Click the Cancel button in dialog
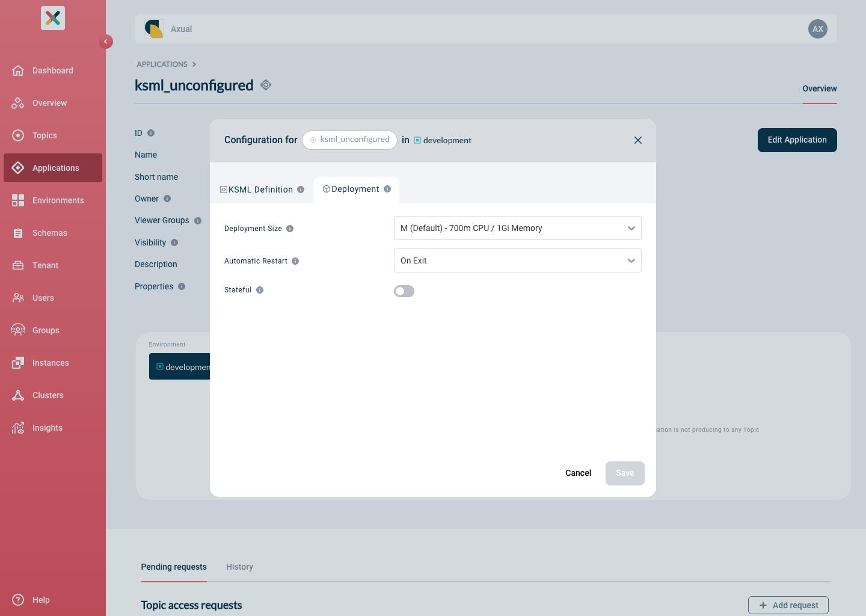 pyautogui.click(x=578, y=473)
